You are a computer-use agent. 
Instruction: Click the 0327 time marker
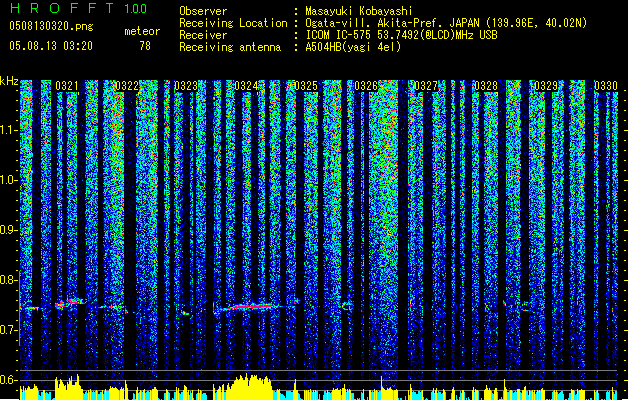coord(426,86)
